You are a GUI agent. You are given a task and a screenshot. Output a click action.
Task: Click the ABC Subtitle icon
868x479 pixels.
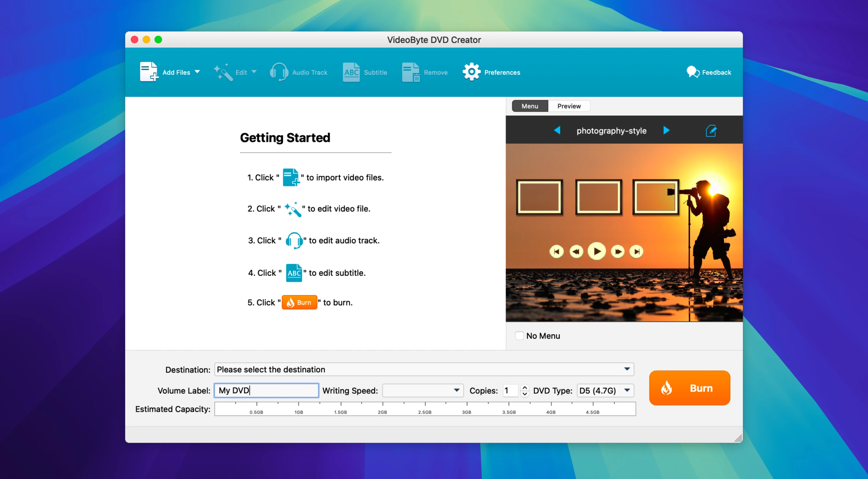click(x=352, y=72)
